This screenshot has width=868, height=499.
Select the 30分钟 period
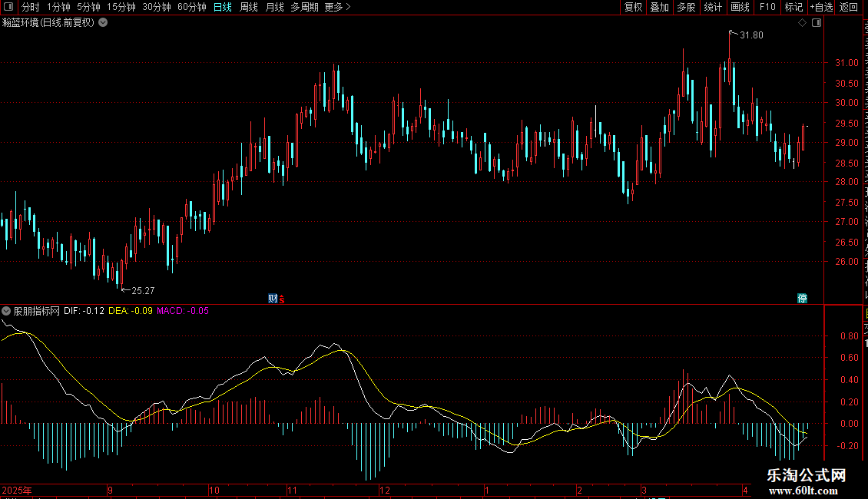[157, 7]
